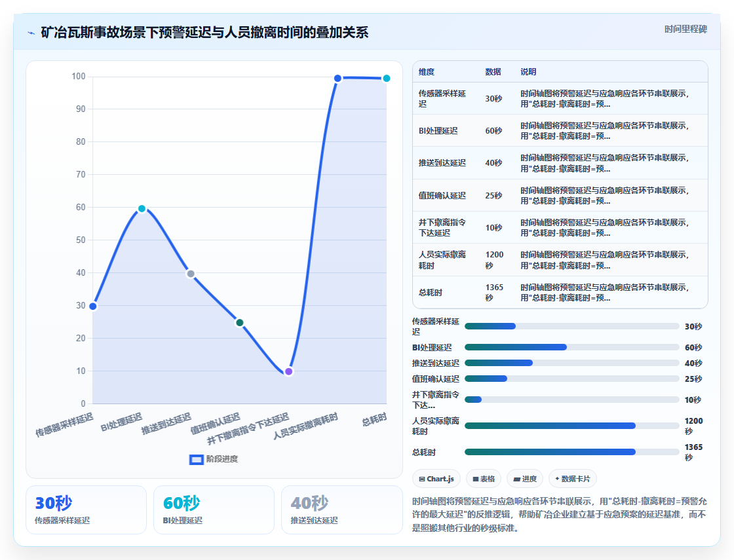Click the 1200秒 value in table
The height and width of the screenshot is (560, 734).
[494, 260]
